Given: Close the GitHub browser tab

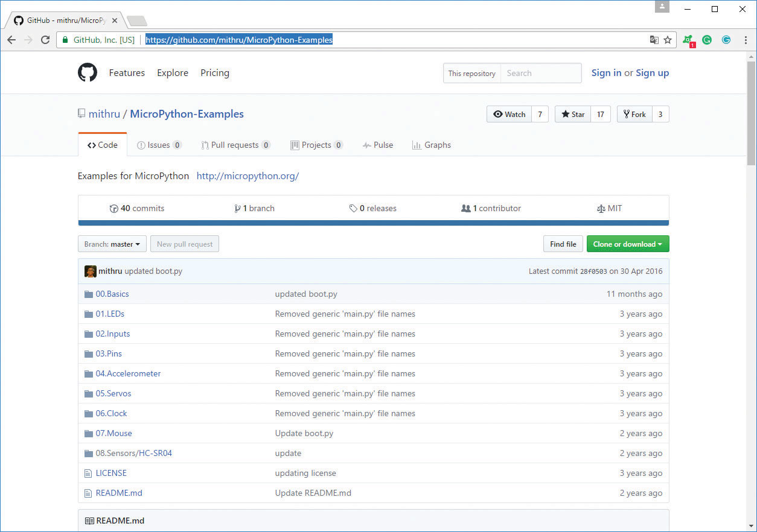Looking at the screenshot, I should click(x=115, y=21).
